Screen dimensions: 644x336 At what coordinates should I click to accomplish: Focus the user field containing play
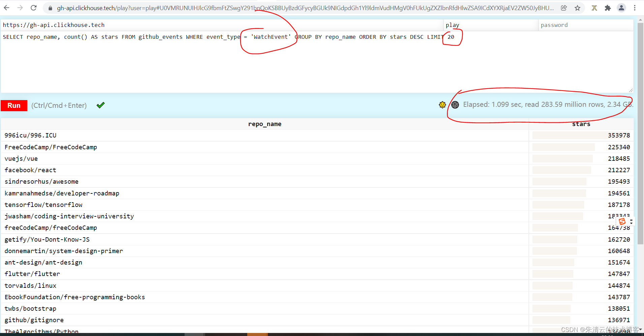(x=491, y=25)
